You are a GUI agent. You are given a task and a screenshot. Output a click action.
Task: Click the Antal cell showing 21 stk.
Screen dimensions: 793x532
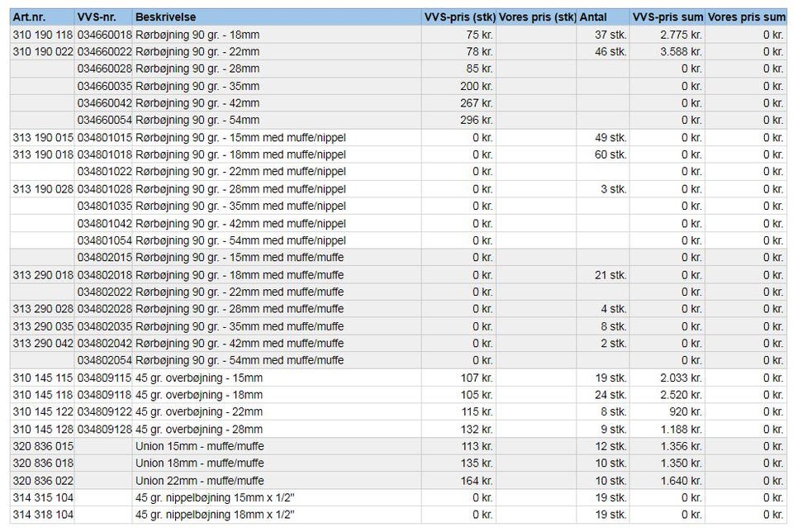pos(602,275)
